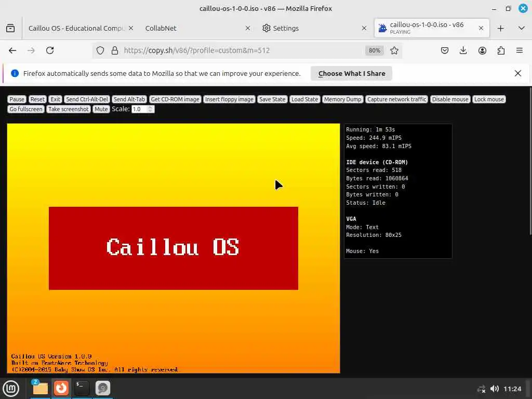
Task: Pause the emulator
Action: pos(17,99)
